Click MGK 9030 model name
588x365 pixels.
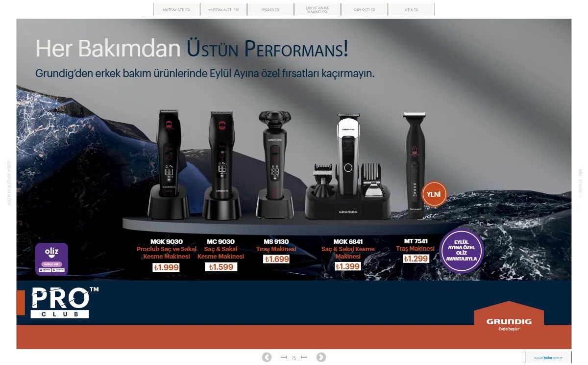click(166, 241)
